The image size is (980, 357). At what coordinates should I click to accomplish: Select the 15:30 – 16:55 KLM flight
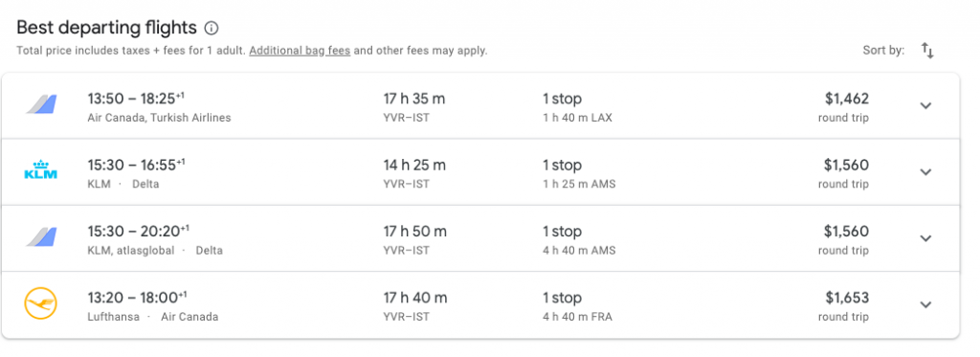click(x=480, y=172)
